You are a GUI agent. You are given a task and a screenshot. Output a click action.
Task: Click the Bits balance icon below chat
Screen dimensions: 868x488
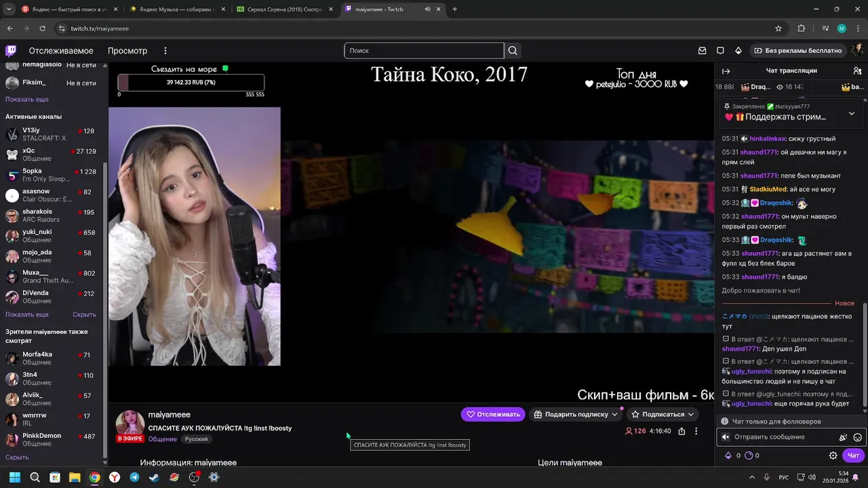728,455
